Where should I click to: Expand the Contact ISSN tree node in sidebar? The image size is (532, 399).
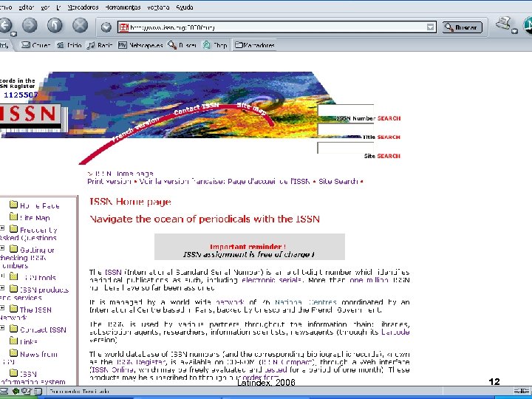point(2,328)
